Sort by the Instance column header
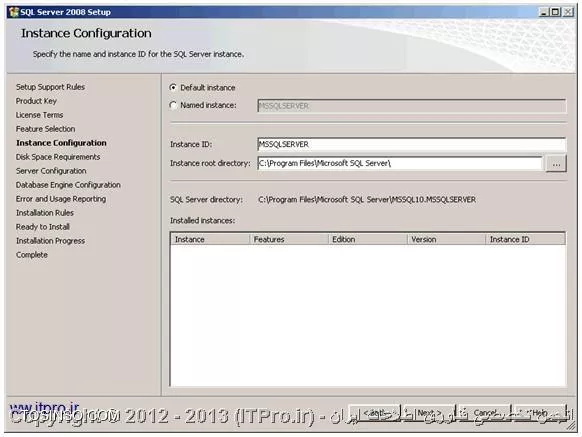 [x=210, y=239]
